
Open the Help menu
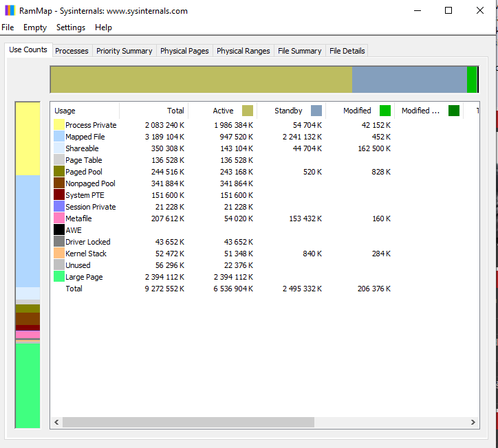(x=103, y=27)
